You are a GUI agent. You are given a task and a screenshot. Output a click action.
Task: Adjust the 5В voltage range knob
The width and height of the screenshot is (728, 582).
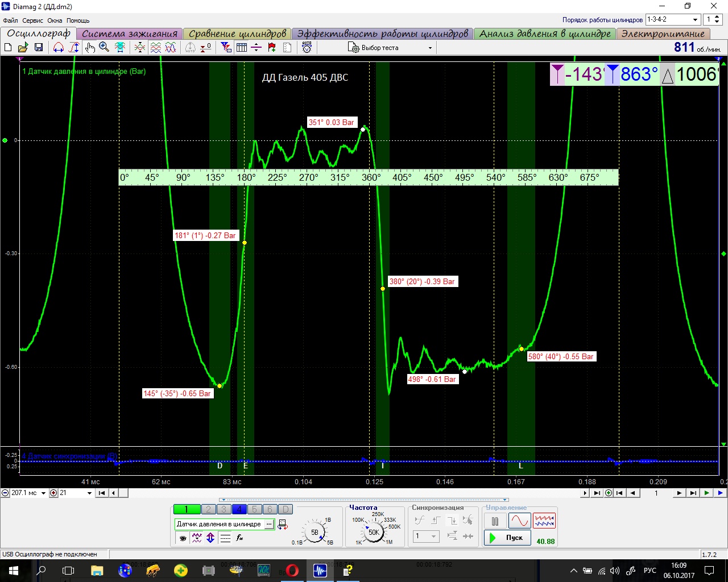coord(315,533)
